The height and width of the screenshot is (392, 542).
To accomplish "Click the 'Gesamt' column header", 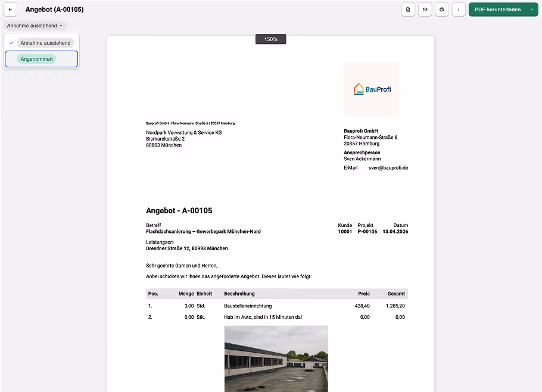I will [396, 294].
